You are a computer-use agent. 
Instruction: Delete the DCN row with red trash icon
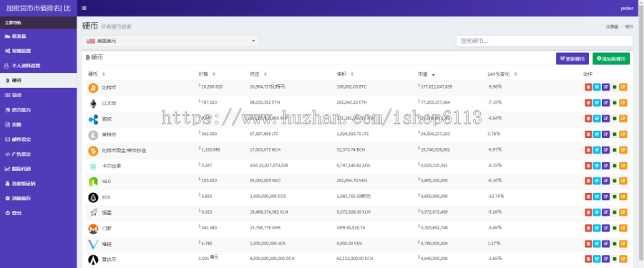coord(588,259)
